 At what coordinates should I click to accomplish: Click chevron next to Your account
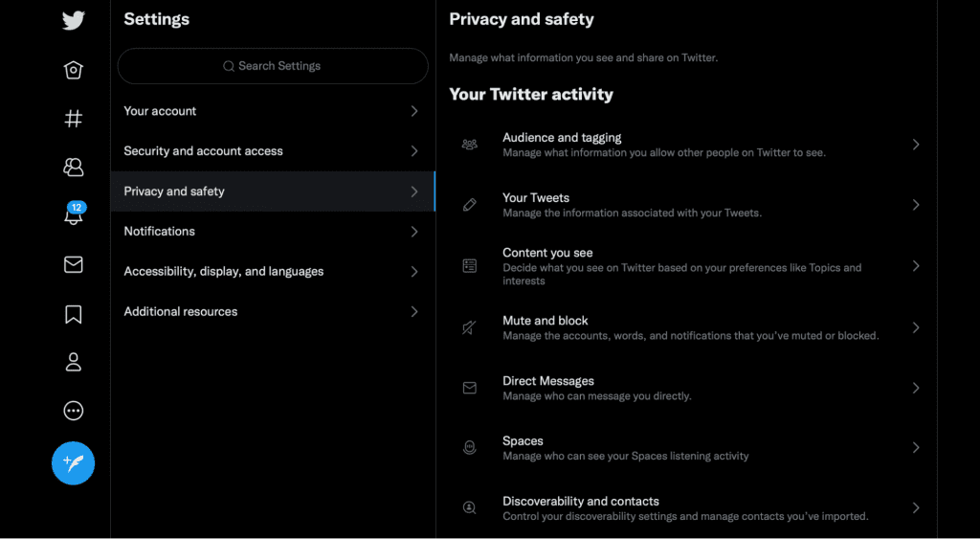(414, 111)
